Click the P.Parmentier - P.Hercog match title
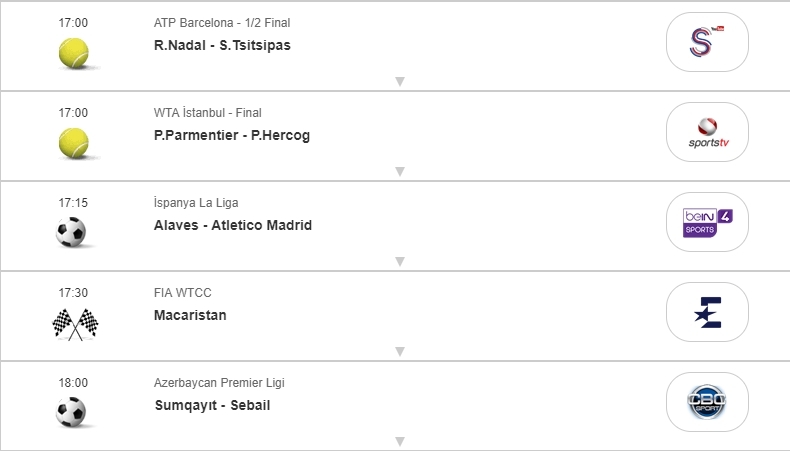The height and width of the screenshot is (451, 790). click(232, 135)
